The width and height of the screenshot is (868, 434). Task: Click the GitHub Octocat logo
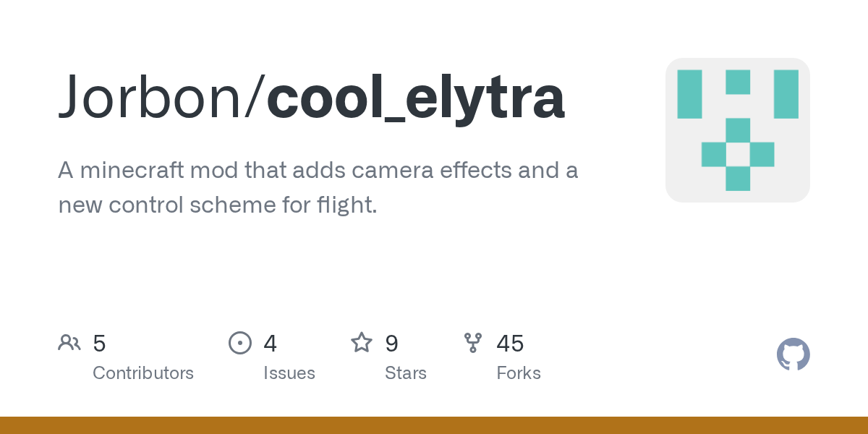793,354
